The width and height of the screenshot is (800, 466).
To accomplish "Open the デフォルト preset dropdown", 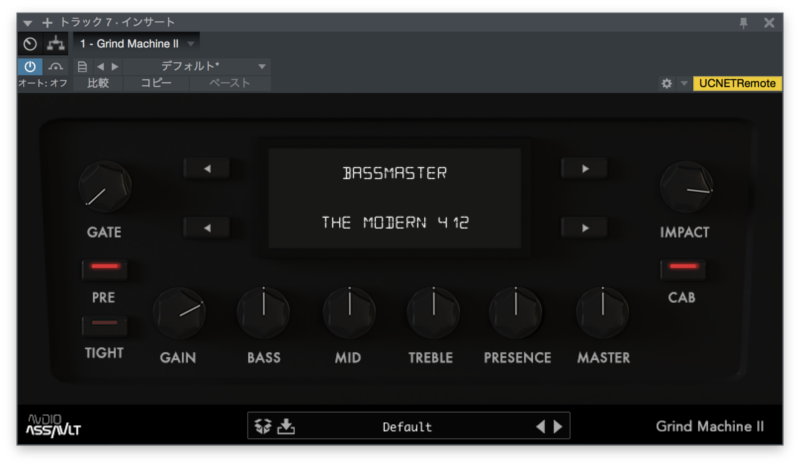I will (197, 66).
